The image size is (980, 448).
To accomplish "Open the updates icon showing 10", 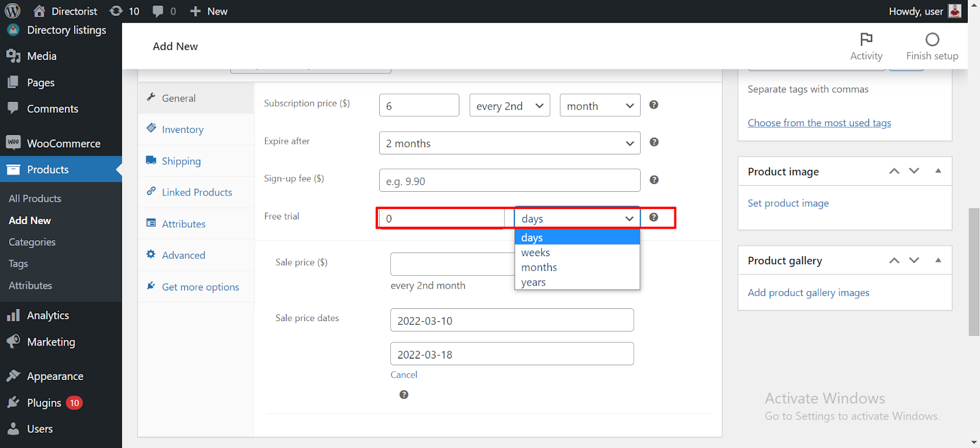I will tap(124, 11).
